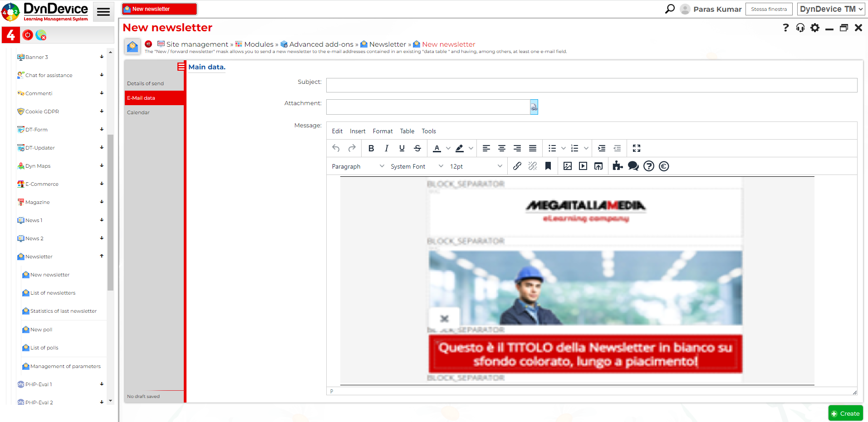Open the Paragraph style dropdown
This screenshot has height=422, width=868.
pyautogui.click(x=358, y=166)
